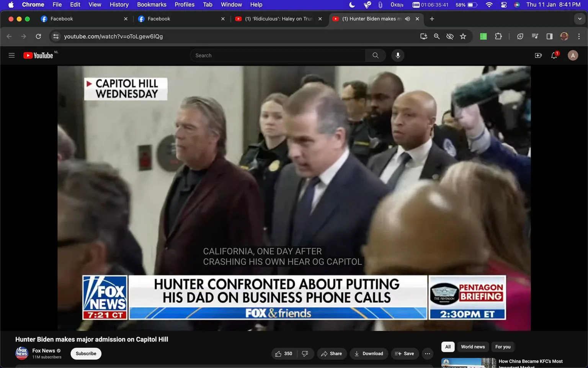The height and width of the screenshot is (368, 588).
Task: Open the YouTube Create video icon
Action: coord(538,56)
